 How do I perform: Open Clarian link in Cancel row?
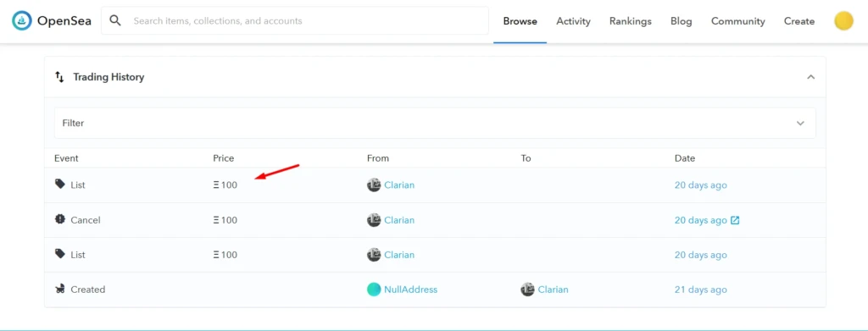click(399, 220)
